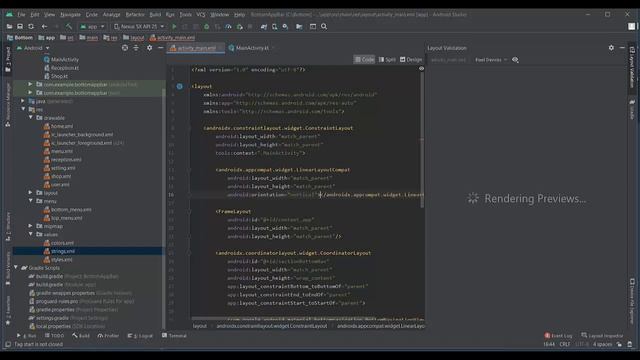
Task: Open the Nexus 5X API device dropdown
Action: click(x=139, y=27)
